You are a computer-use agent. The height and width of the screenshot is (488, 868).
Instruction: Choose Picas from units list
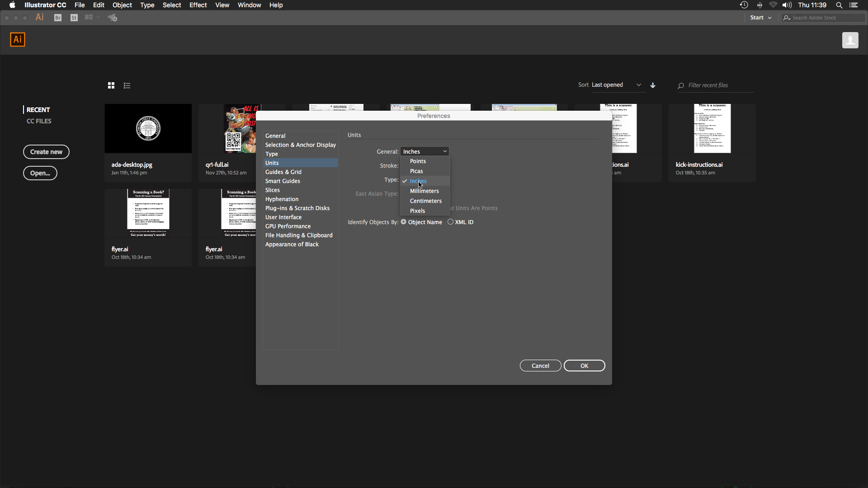click(x=425, y=171)
